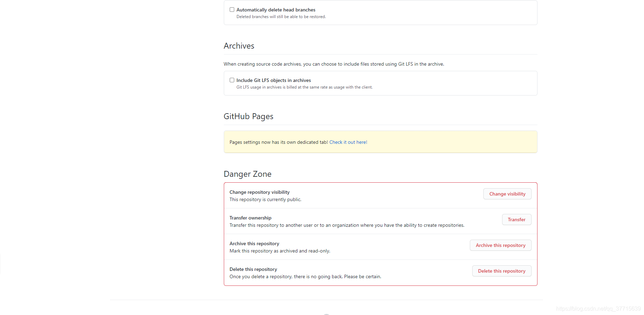The height and width of the screenshot is (315, 644).
Task: Click the Transfer ownership button
Action: [517, 219]
